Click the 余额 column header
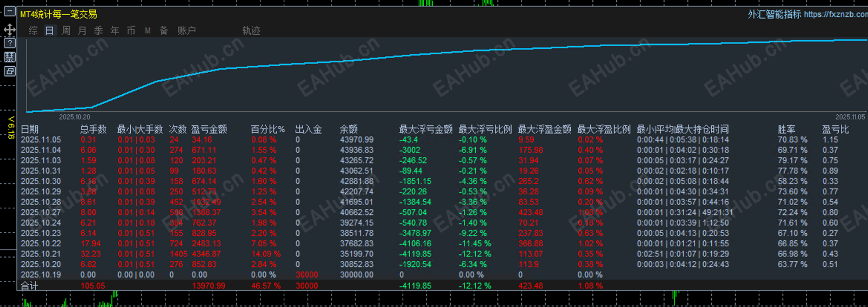 click(349, 129)
